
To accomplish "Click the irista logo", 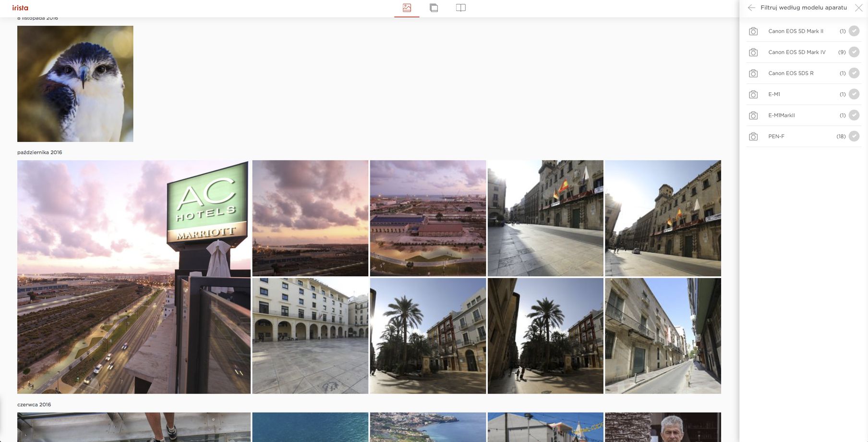I will click(x=20, y=8).
